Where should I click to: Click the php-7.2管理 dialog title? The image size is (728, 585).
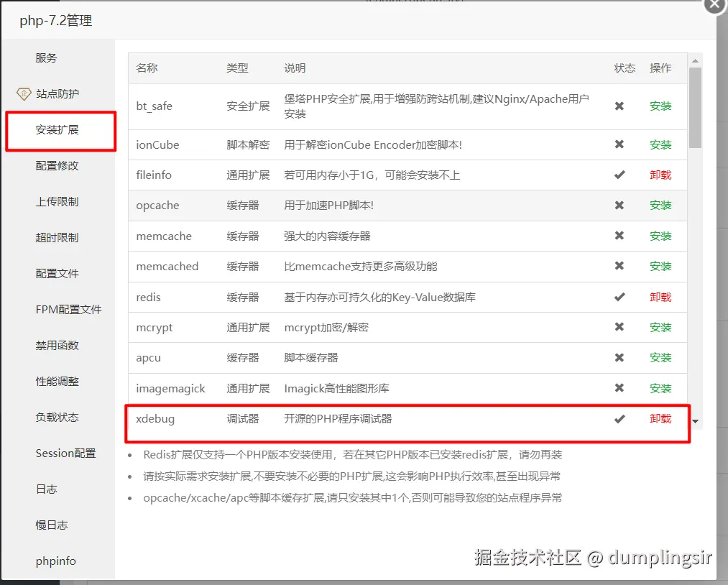[56, 21]
